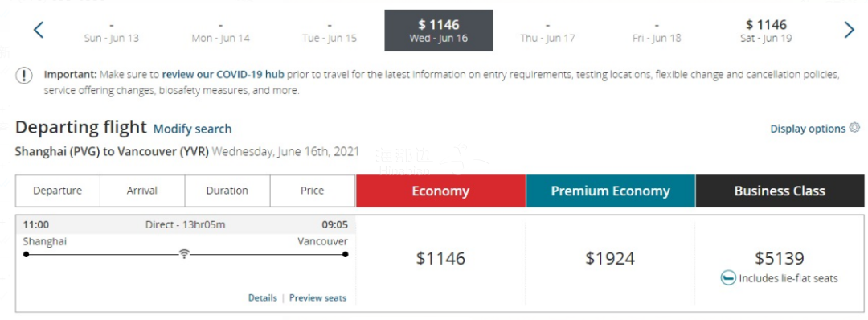This screenshot has width=868, height=320.
Task: Select Wed - Jun 16 $1146 tab
Action: point(439,31)
